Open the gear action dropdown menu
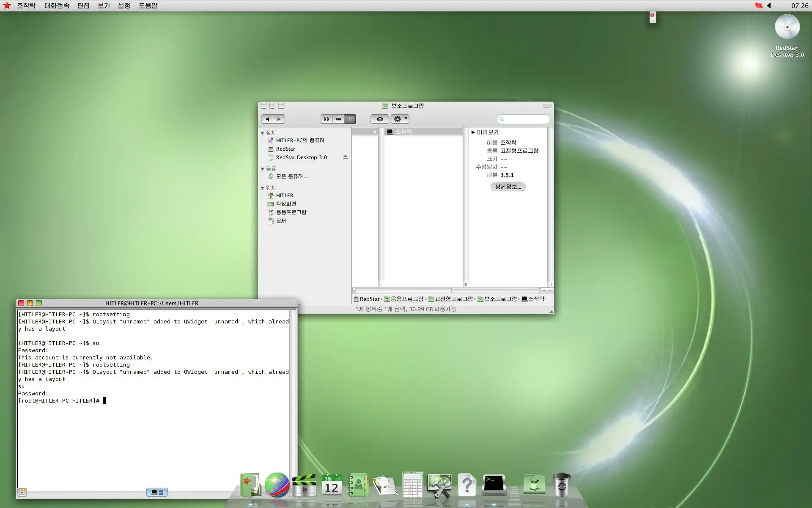Screen dimensions: 812x508 tap(400, 119)
